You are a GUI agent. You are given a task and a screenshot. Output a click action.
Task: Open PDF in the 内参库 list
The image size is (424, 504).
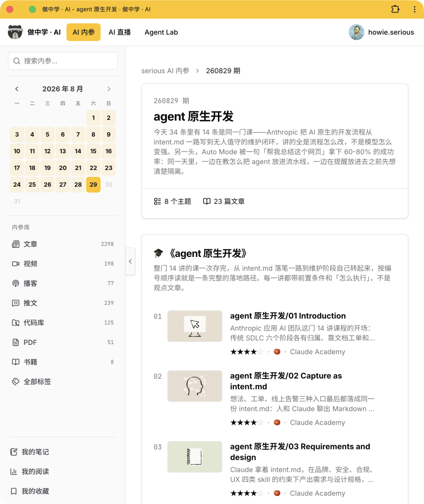coord(63,342)
